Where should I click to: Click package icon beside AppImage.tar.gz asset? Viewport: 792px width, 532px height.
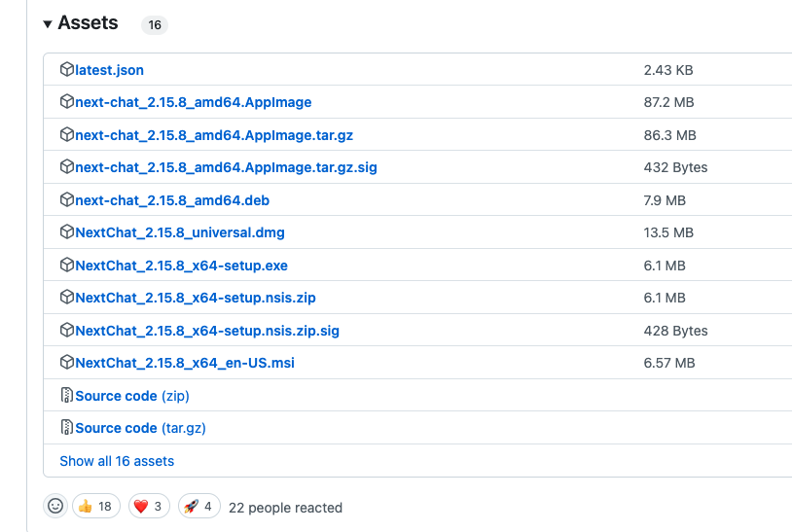click(67, 134)
